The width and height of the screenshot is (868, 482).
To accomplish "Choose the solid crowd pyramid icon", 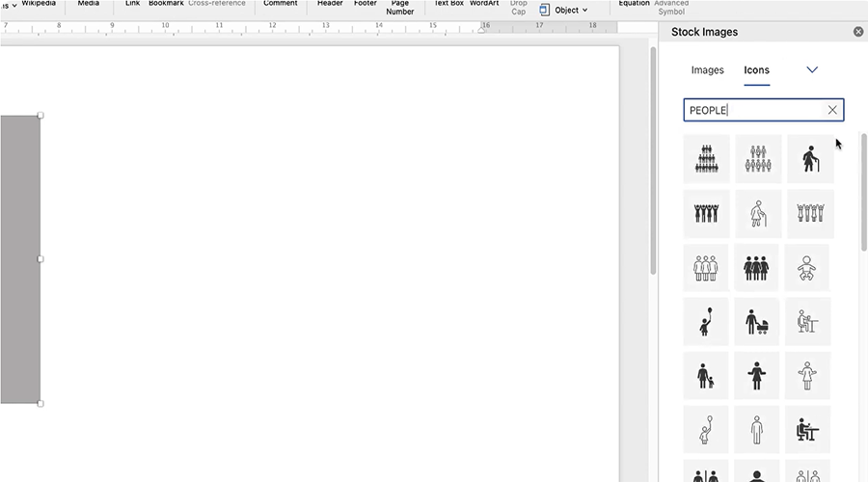I will pyautogui.click(x=706, y=159).
